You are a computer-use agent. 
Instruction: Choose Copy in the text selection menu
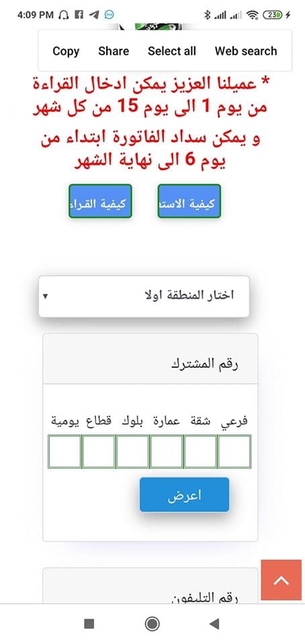66,52
